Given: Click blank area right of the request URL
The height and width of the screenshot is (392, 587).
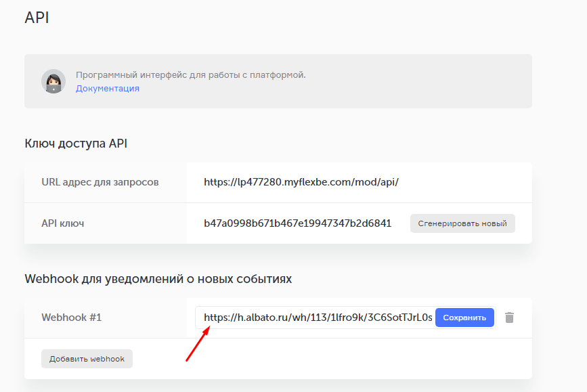Looking at the screenshot, I should (x=467, y=182).
